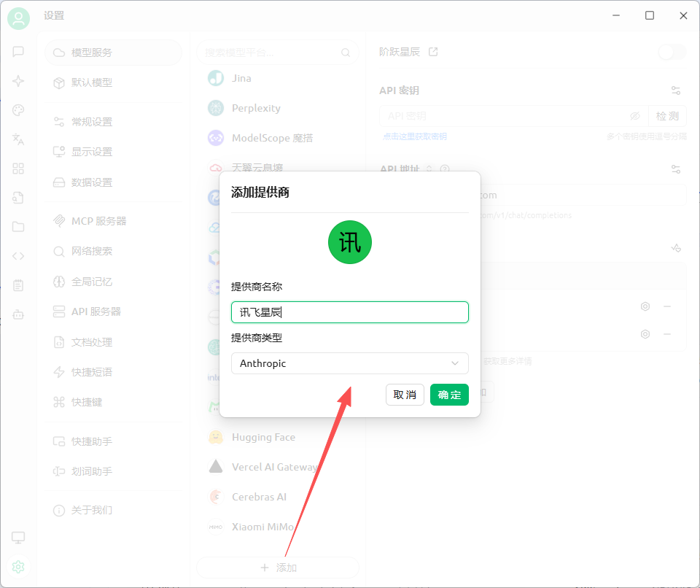Open the mini-apps grid icon in sidebar
Viewport: 700px width, 588px height.
pos(18,169)
